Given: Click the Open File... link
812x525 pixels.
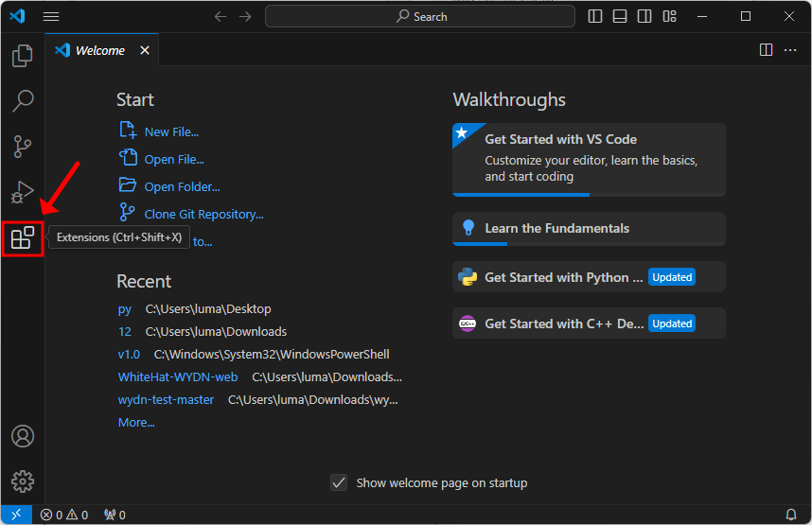Looking at the screenshot, I should coord(174,160).
